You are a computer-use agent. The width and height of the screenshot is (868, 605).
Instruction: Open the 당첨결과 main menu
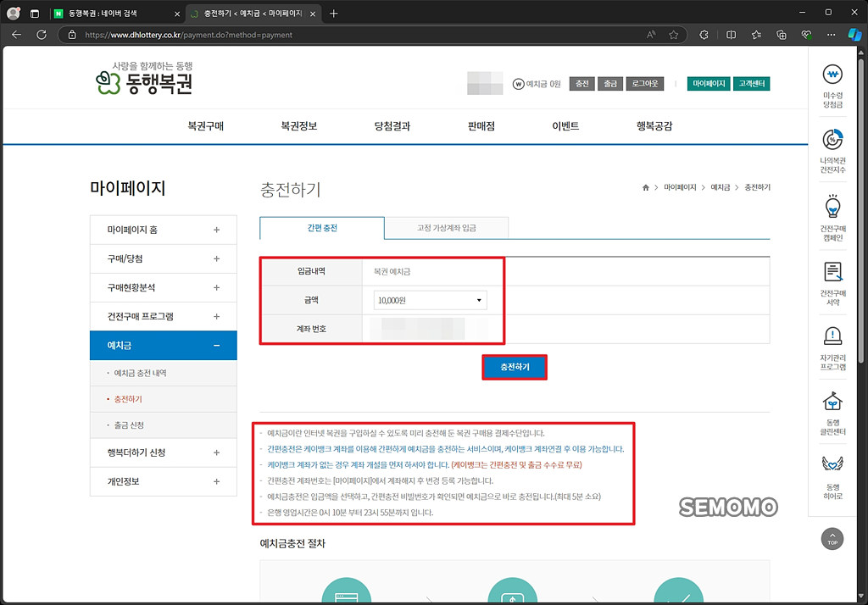click(392, 126)
